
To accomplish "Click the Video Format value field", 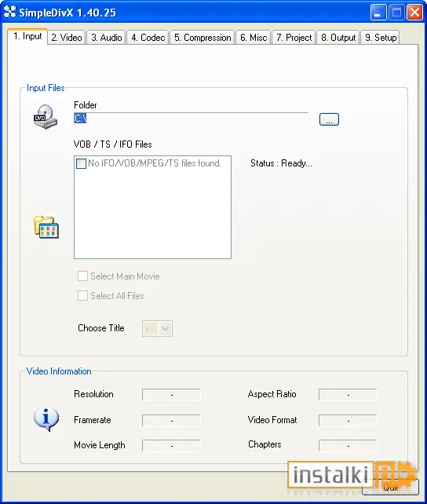I will (348, 421).
